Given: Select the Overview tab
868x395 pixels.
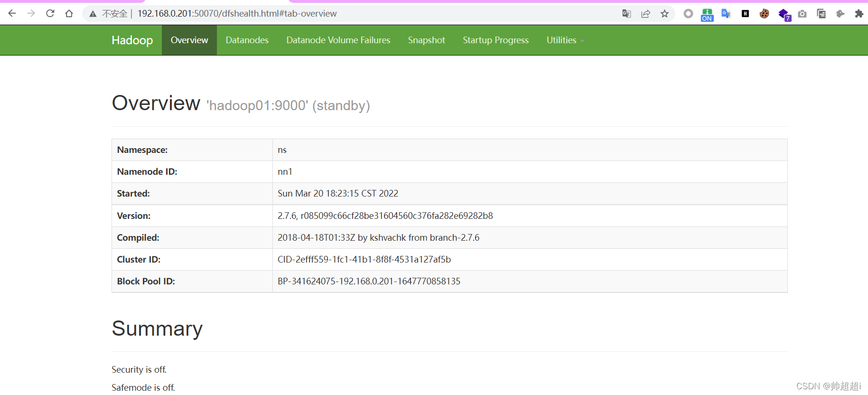Looking at the screenshot, I should point(189,40).
